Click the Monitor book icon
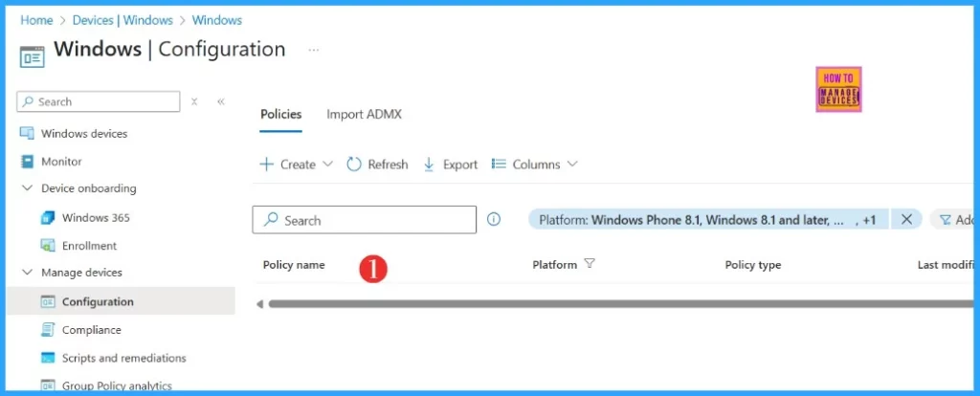980x396 pixels. point(27,161)
